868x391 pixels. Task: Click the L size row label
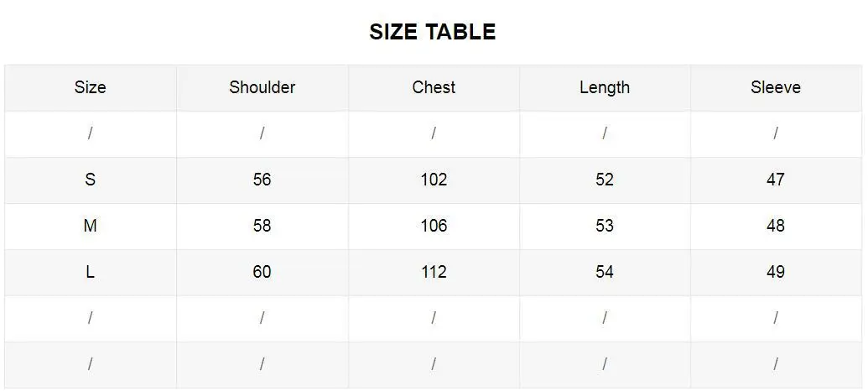pyautogui.click(x=91, y=272)
